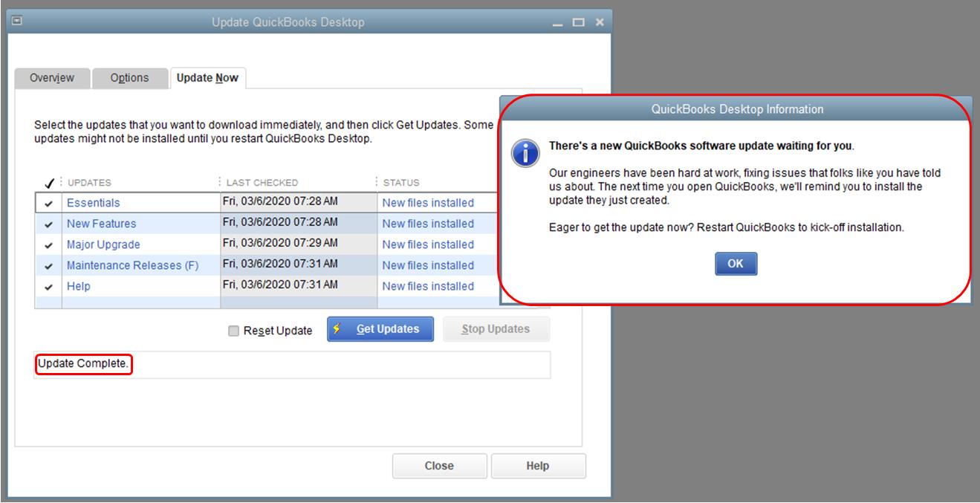Open the Essentials update link

point(93,203)
